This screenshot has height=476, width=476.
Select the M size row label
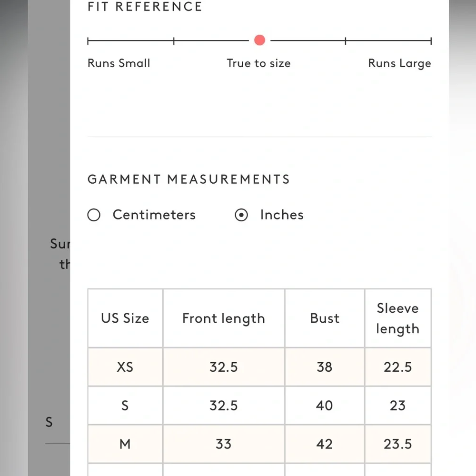coord(125,444)
